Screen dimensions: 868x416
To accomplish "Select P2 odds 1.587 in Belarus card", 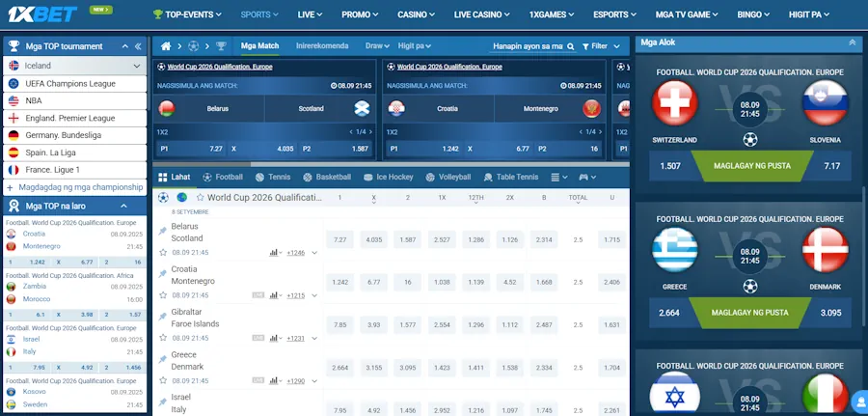I will point(336,149).
